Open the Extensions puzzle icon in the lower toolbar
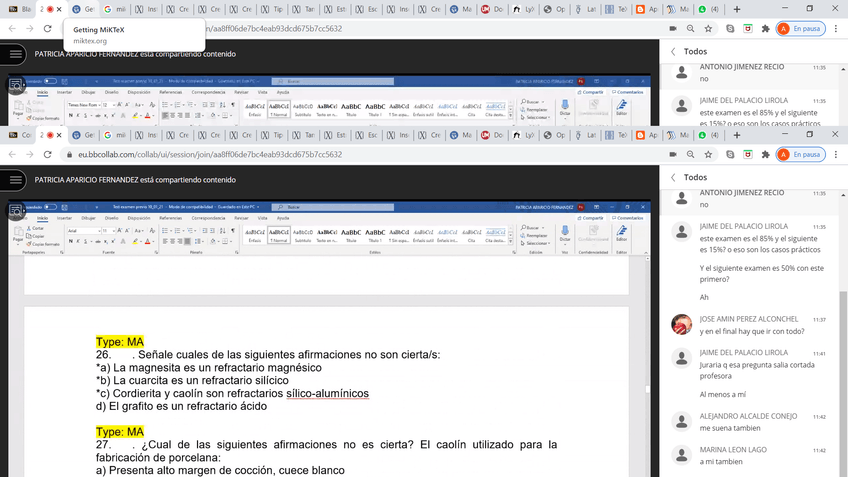Image resolution: width=848 pixels, height=477 pixels. (x=765, y=155)
